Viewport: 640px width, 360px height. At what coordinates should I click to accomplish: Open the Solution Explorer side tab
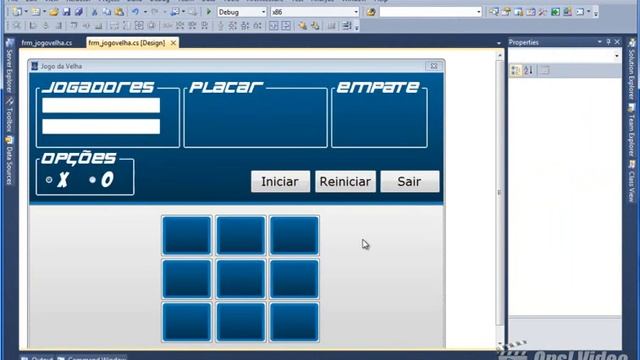(x=631, y=69)
